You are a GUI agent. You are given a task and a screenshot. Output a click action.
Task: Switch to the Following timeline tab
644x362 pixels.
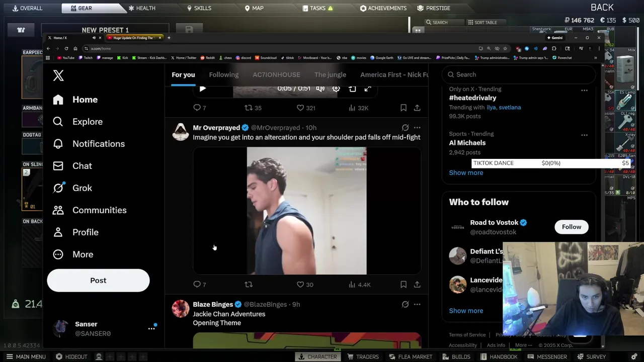pyautogui.click(x=224, y=74)
